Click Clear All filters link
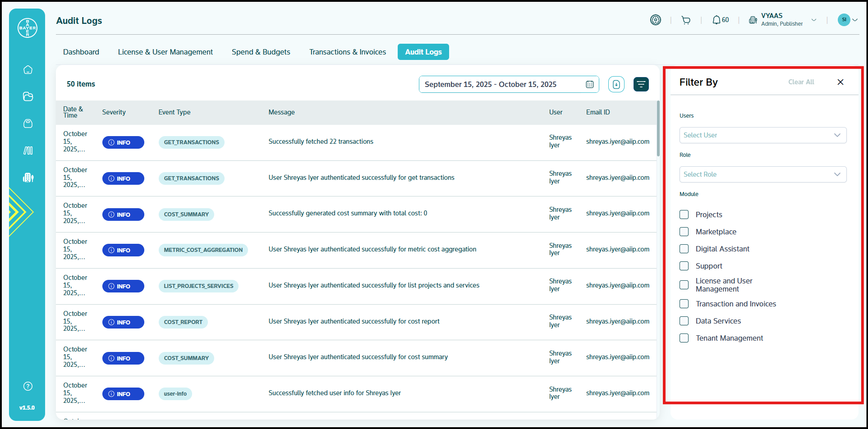The height and width of the screenshot is (429, 868). pos(801,82)
